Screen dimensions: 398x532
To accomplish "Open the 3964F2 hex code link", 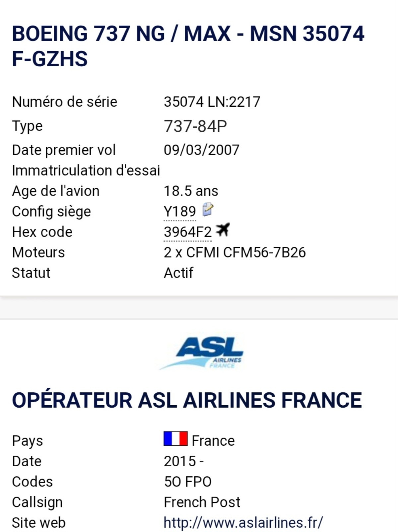I will (188, 232).
